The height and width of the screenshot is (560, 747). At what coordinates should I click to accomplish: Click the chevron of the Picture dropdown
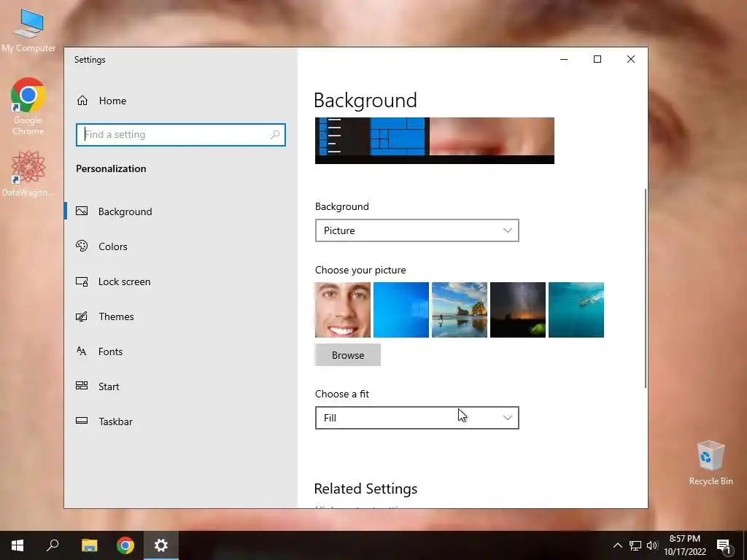pyautogui.click(x=508, y=230)
